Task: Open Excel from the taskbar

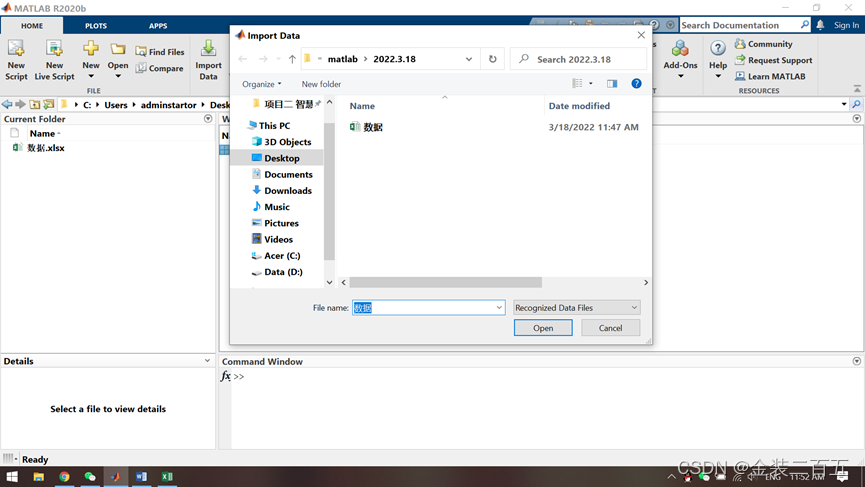Action: coord(167,477)
